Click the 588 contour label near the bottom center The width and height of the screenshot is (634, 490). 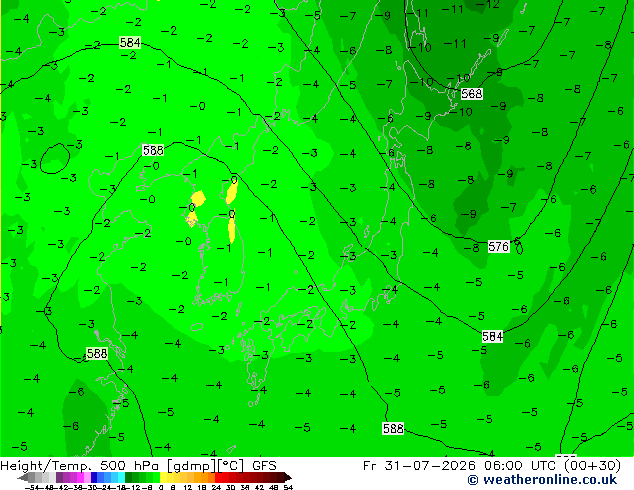[393, 428]
